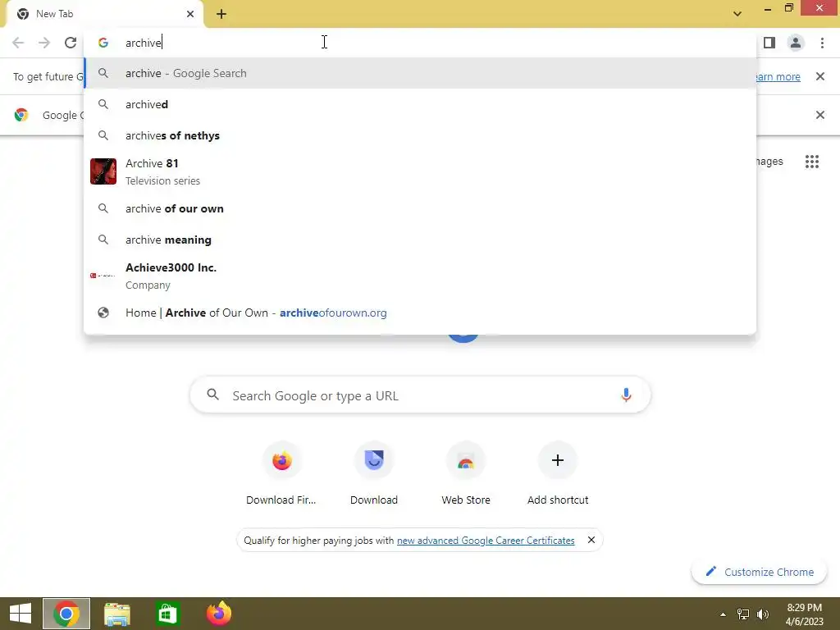This screenshot has width=840, height=630.
Task: Focus the address bar with archive text
Action: pyautogui.click(x=421, y=43)
